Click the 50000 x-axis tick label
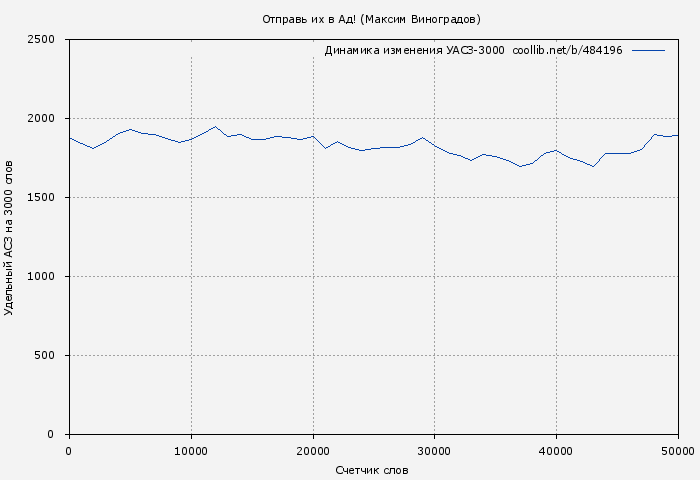The width and height of the screenshot is (700, 480). coord(677,451)
